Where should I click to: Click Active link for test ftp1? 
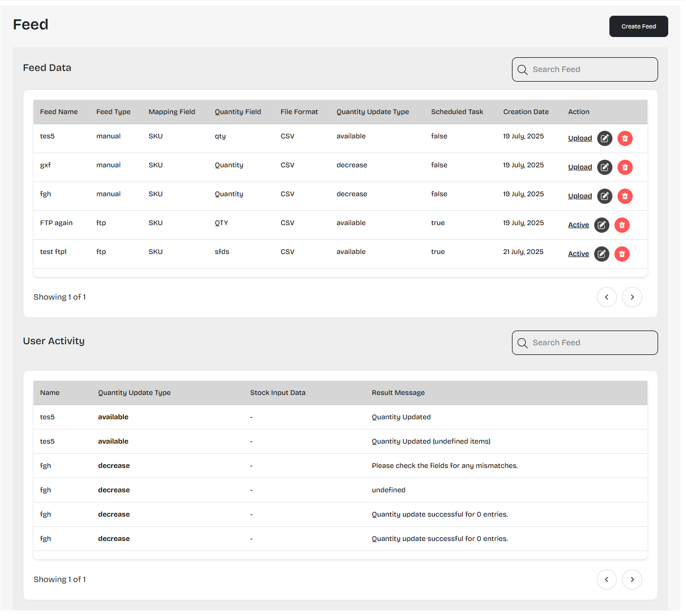click(578, 254)
